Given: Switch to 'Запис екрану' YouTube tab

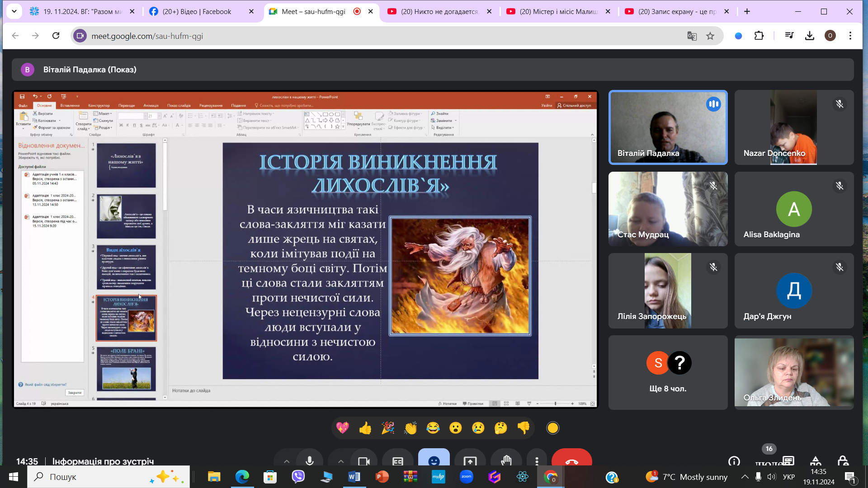Looking at the screenshot, I should 677,12.
